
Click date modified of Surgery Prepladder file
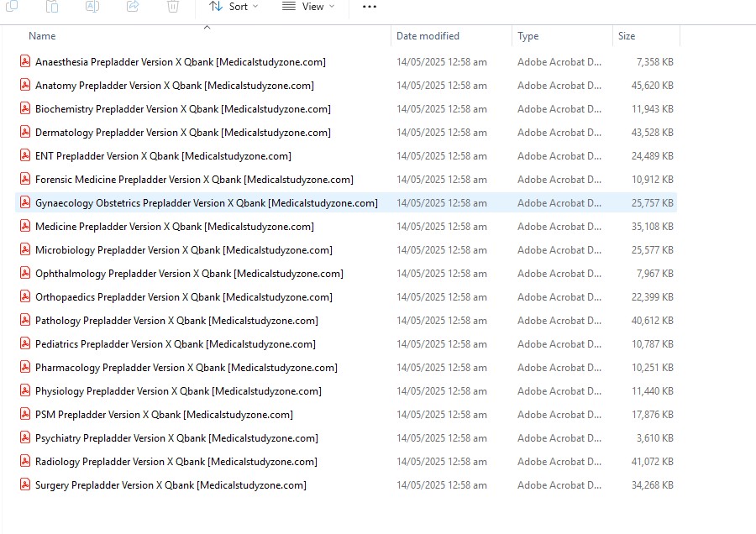click(442, 485)
